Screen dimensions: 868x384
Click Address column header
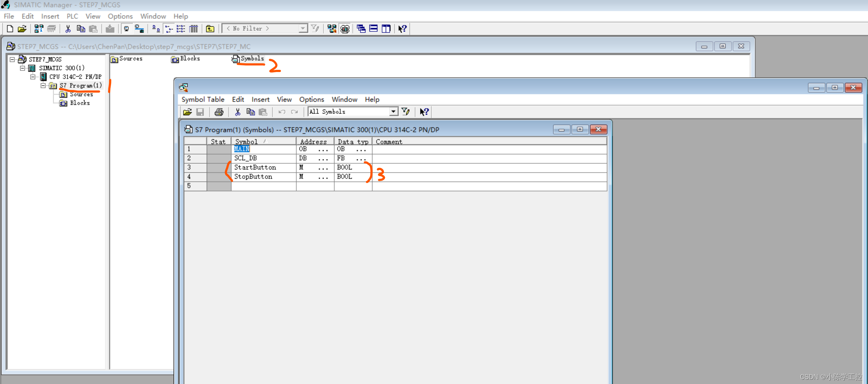point(315,141)
